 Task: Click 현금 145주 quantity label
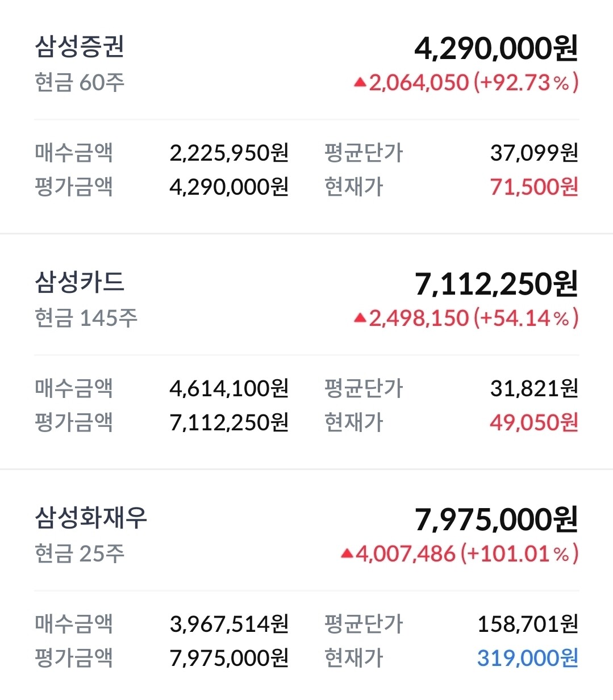(x=86, y=318)
